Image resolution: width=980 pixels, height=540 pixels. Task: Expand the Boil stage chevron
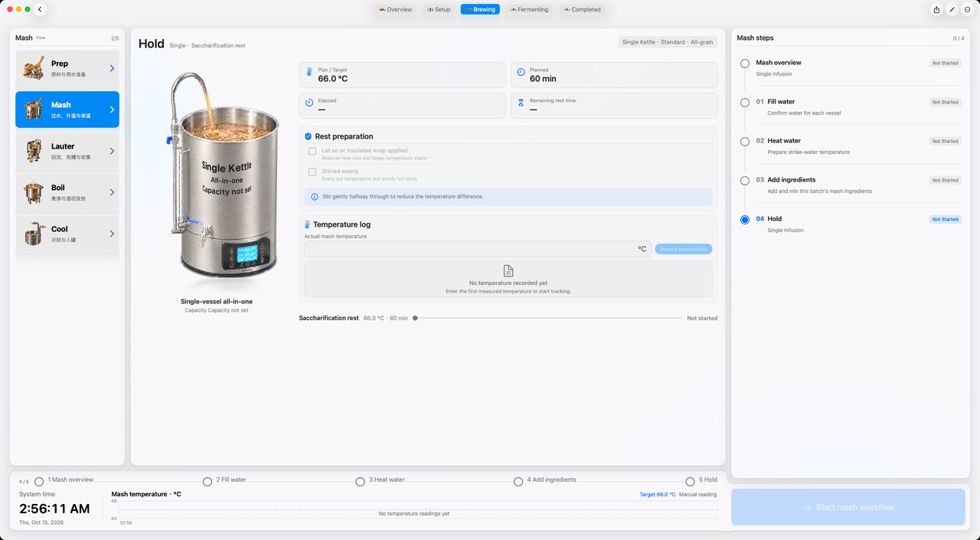[x=112, y=192]
